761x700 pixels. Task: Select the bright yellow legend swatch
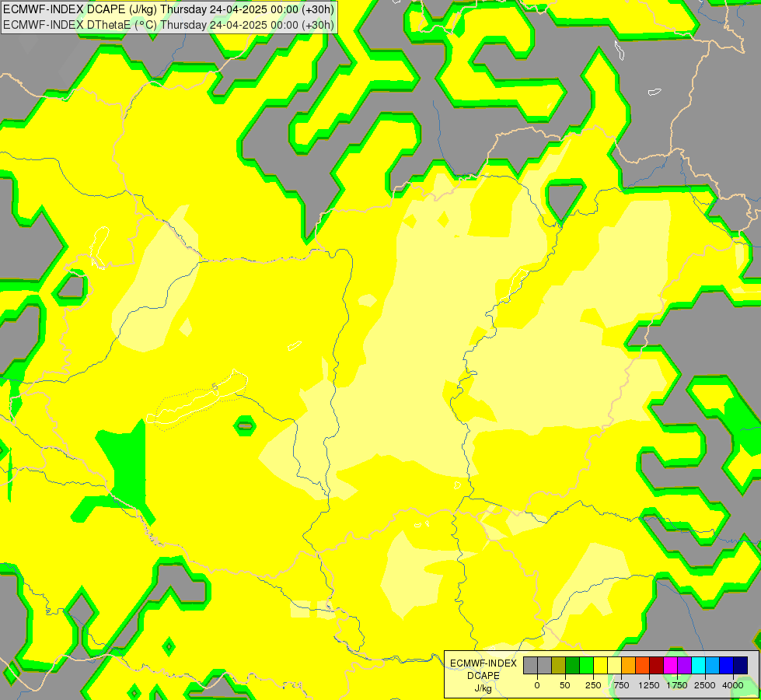(600, 666)
